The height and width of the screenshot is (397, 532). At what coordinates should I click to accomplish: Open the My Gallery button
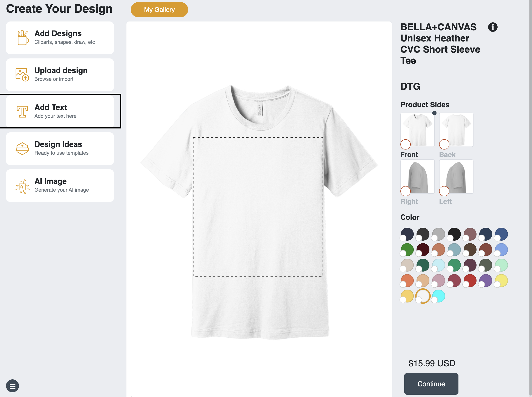point(159,10)
